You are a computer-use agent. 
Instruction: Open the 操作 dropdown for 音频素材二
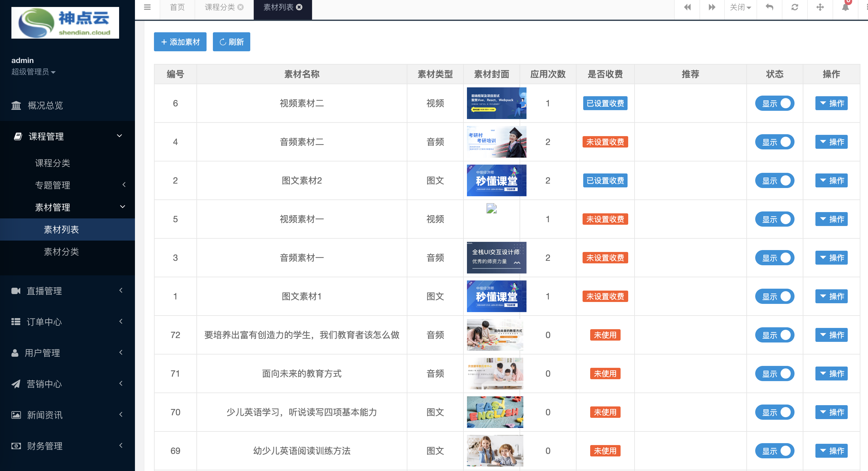(831, 142)
